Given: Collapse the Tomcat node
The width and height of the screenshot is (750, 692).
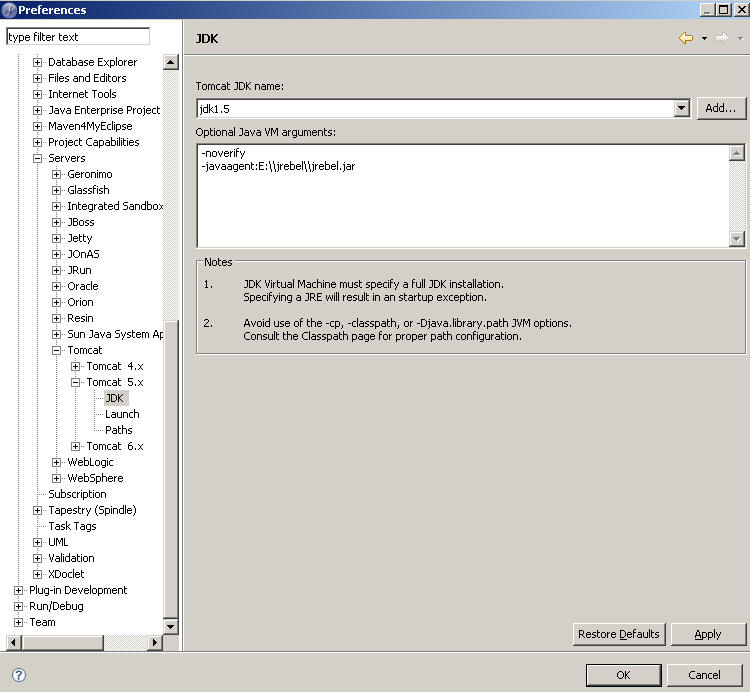Looking at the screenshot, I should [56, 350].
